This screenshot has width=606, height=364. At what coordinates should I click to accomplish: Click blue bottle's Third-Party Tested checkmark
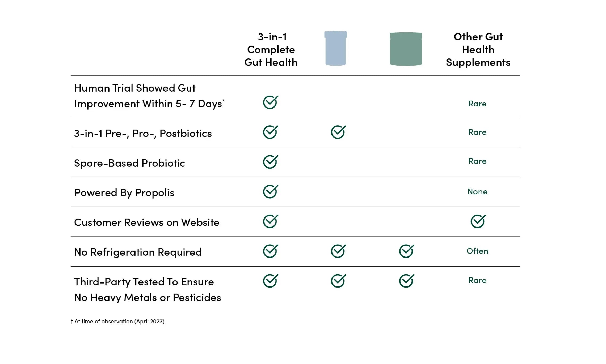tap(338, 281)
